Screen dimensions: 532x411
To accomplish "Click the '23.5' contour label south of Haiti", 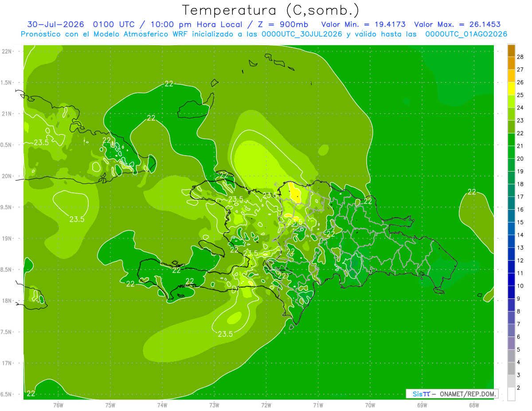I will (x=225, y=334).
